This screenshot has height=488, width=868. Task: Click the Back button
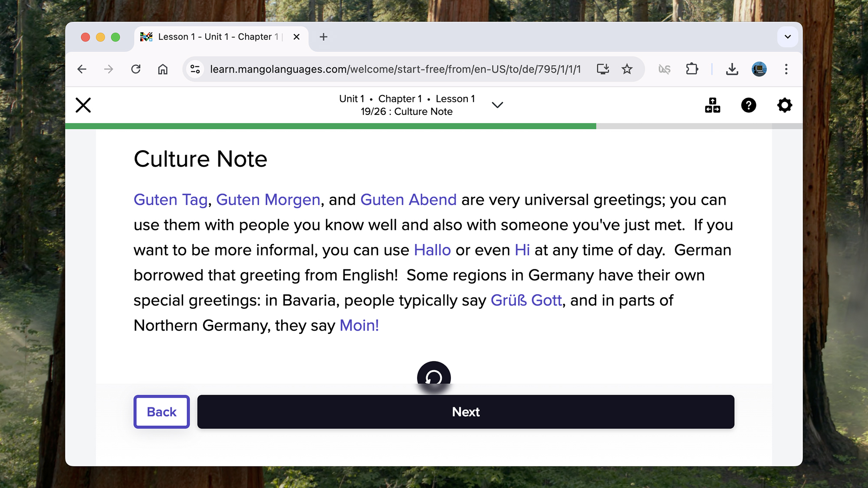[x=161, y=412]
